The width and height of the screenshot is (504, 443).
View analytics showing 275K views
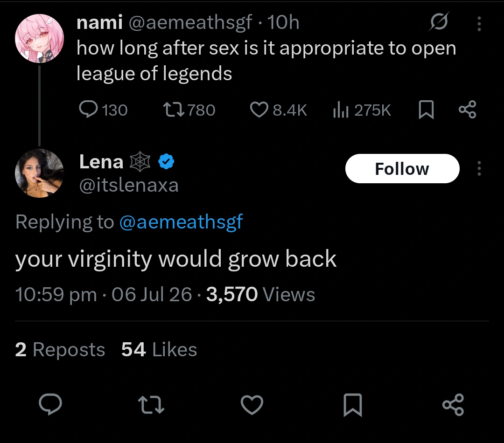coord(362,110)
